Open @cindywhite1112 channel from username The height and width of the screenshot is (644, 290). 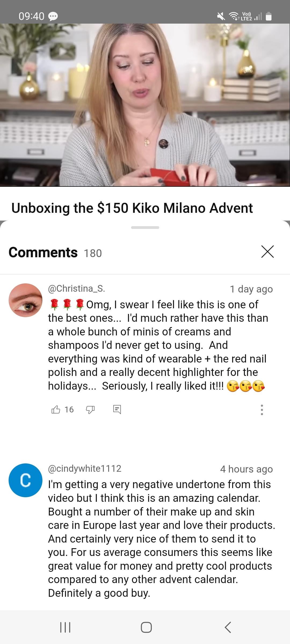85,469
